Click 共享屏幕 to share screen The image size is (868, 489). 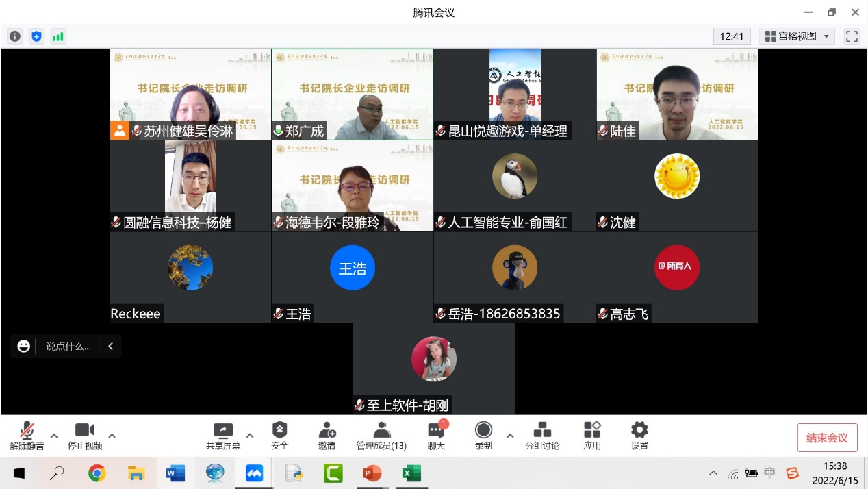[x=223, y=436]
